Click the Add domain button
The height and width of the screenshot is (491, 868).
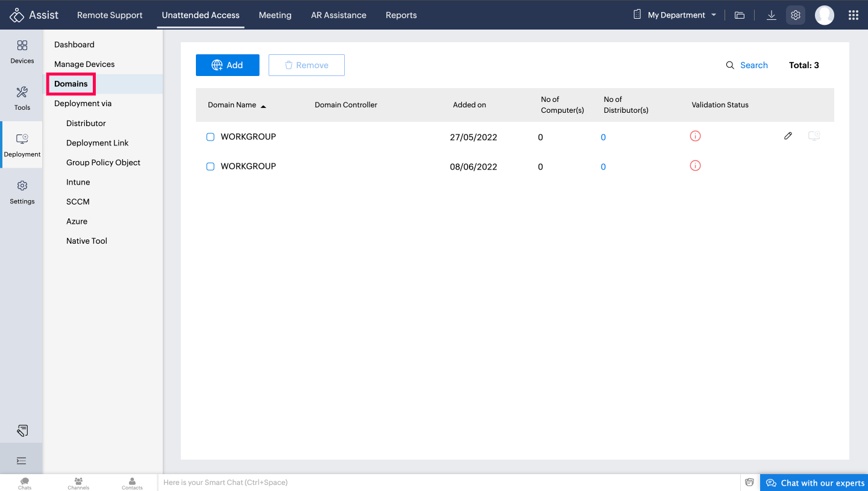[x=227, y=65]
